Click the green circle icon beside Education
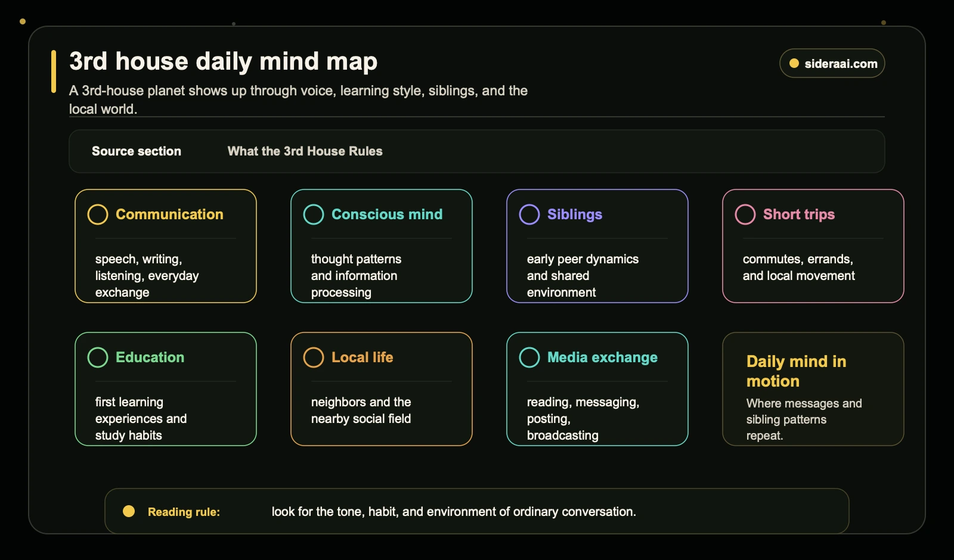Screen dimensions: 954x560 (x=98, y=357)
